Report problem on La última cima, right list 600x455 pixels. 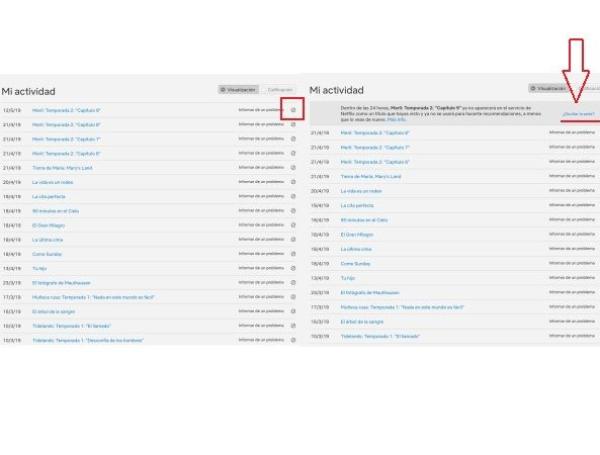click(572, 248)
